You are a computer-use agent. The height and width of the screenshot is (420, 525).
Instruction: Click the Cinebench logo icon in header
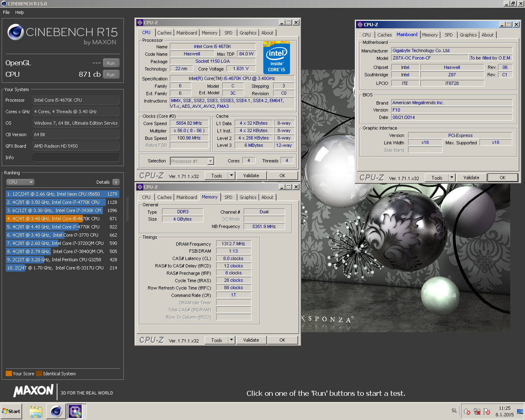[x=16, y=32]
